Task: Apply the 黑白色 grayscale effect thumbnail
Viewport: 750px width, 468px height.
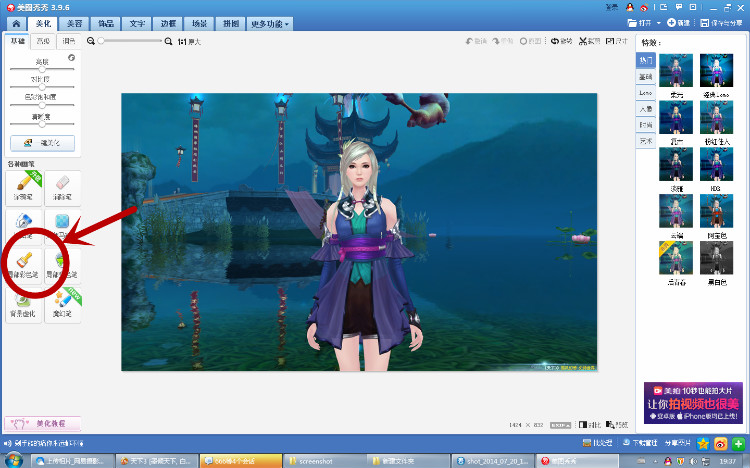Action: point(716,257)
